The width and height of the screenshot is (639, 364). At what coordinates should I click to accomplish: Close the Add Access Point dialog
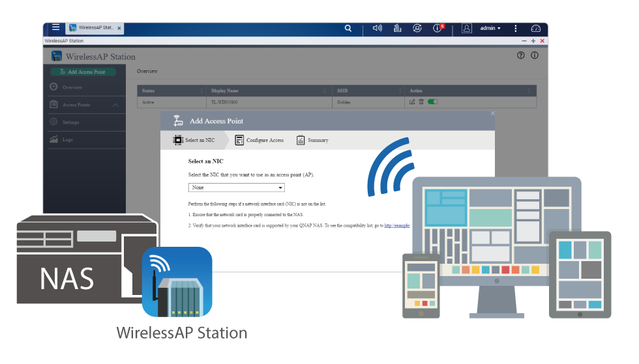493,113
